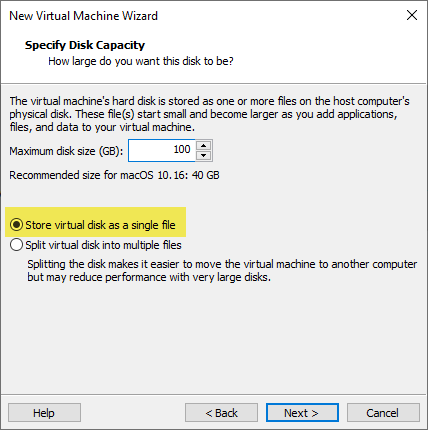Select Store virtual disk as single file radio
This screenshot has width=428, height=430.
click(16, 225)
